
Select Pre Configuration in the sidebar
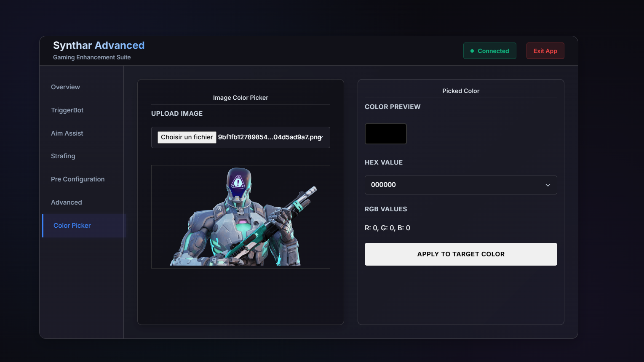[x=77, y=179]
